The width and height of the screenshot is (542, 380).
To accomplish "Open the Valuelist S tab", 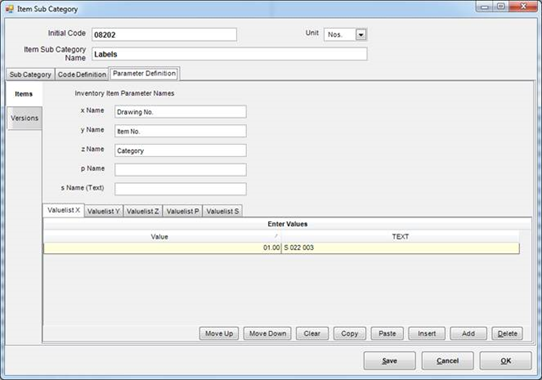I will [223, 211].
